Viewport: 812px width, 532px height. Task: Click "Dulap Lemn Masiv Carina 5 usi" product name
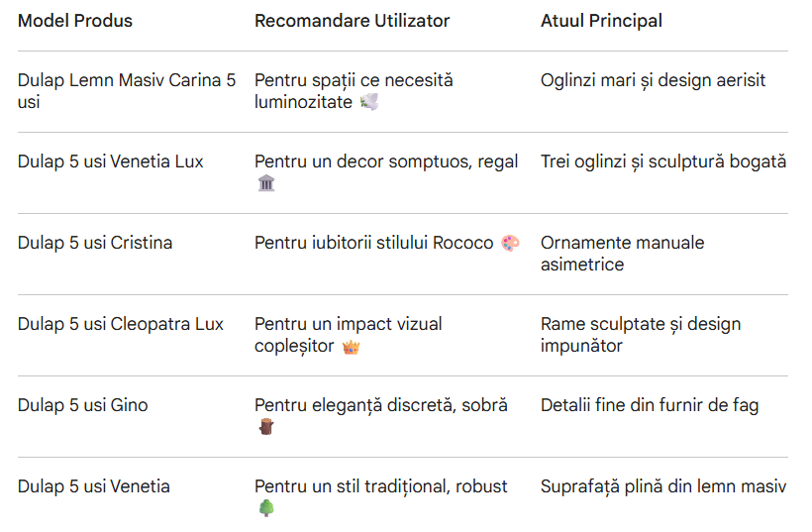click(x=127, y=91)
